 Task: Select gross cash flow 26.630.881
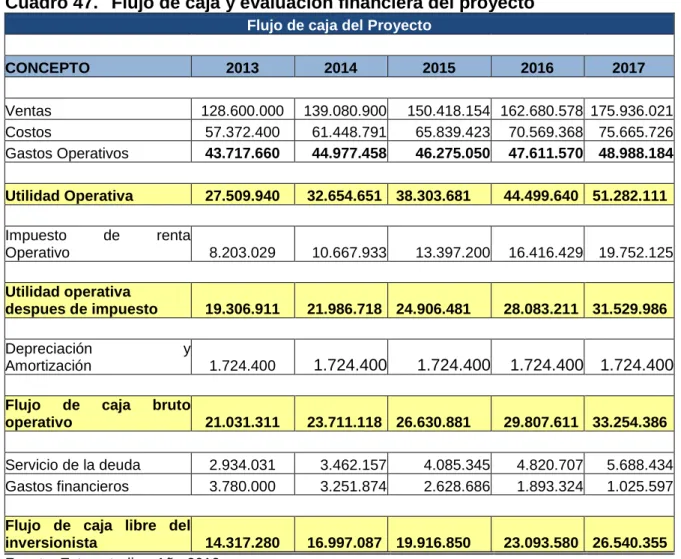pos(433,422)
